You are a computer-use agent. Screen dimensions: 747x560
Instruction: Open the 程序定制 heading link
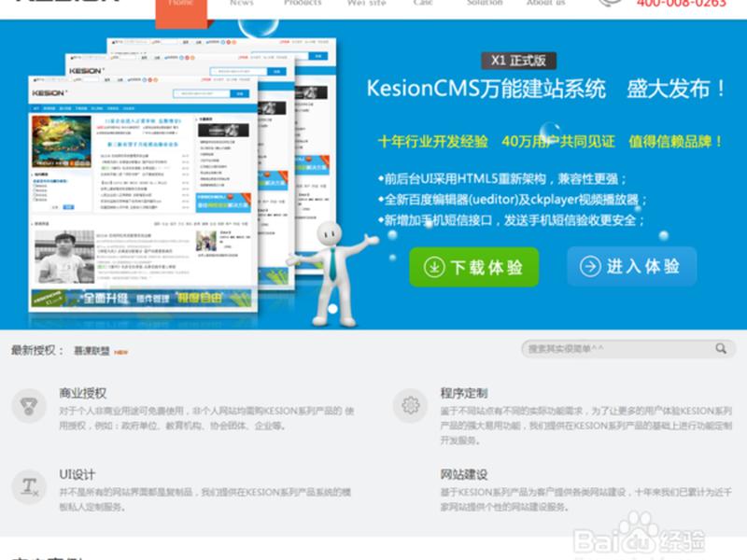[463, 393]
